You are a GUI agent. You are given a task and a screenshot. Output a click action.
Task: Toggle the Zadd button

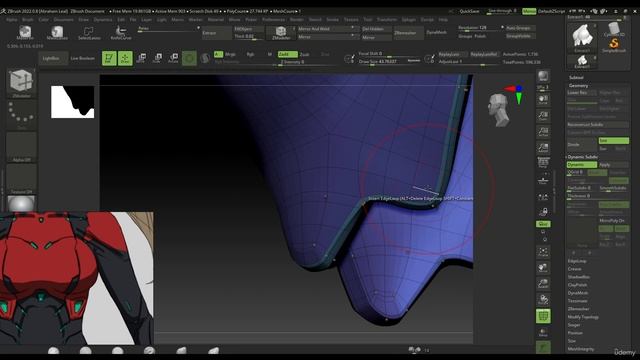(x=287, y=54)
